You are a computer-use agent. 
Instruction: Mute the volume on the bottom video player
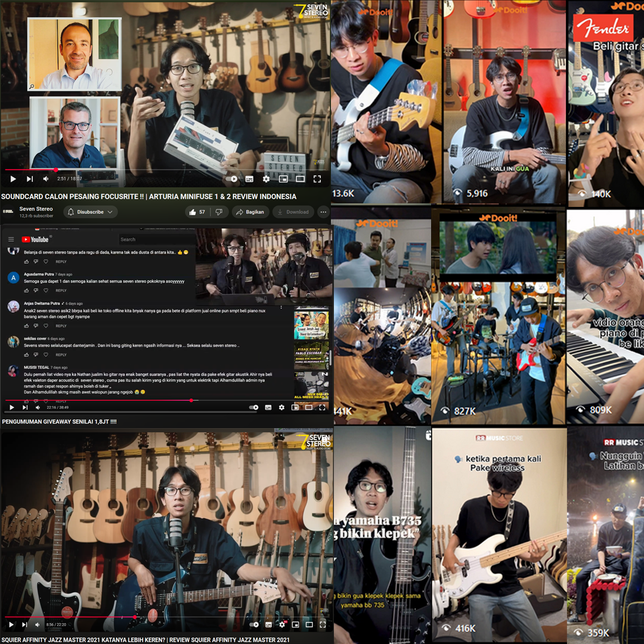38,624
